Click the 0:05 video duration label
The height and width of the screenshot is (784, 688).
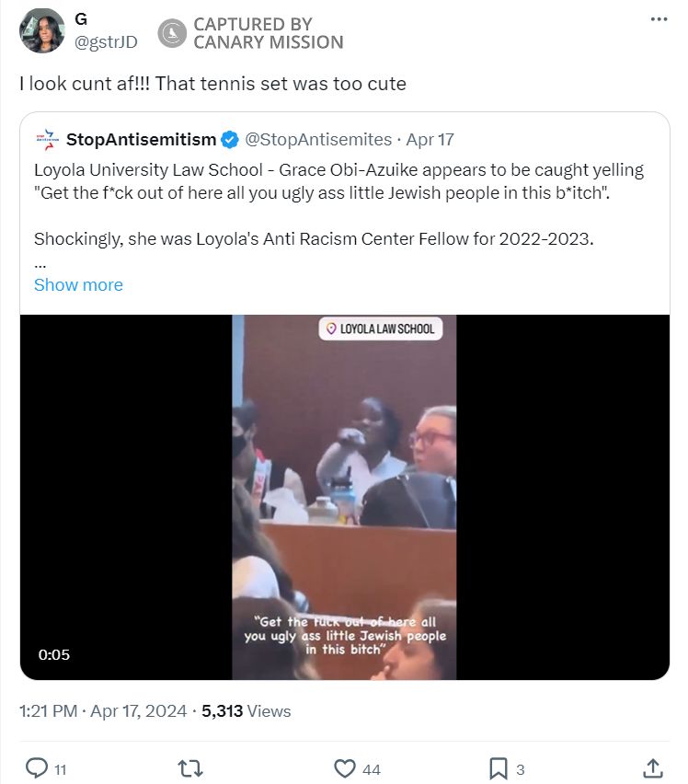(x=54, y=655)
